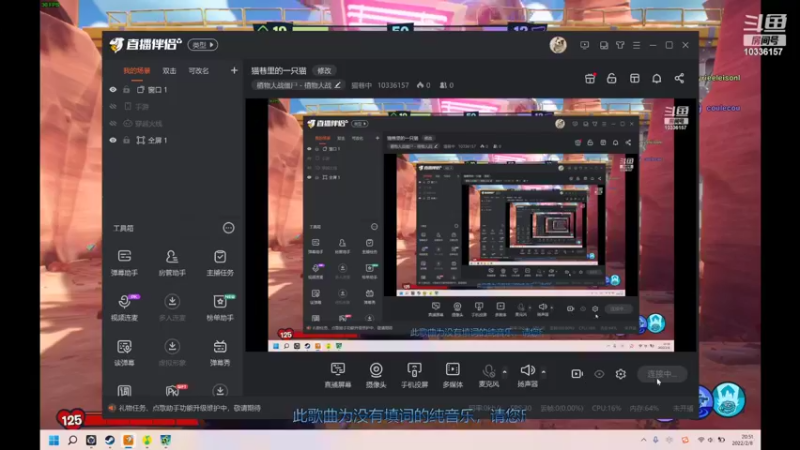This screenshot has width=800, height=450.
Task: Open Windows taskbar search
Action: 72,440
